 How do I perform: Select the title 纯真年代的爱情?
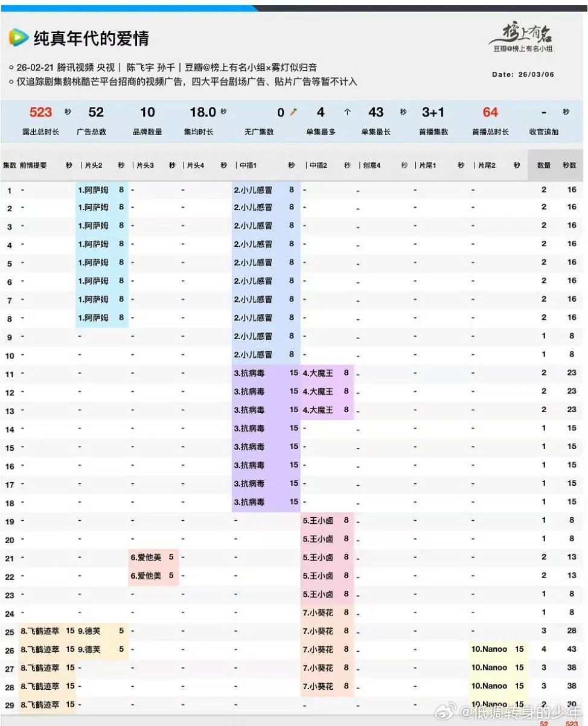coord(91,38)
